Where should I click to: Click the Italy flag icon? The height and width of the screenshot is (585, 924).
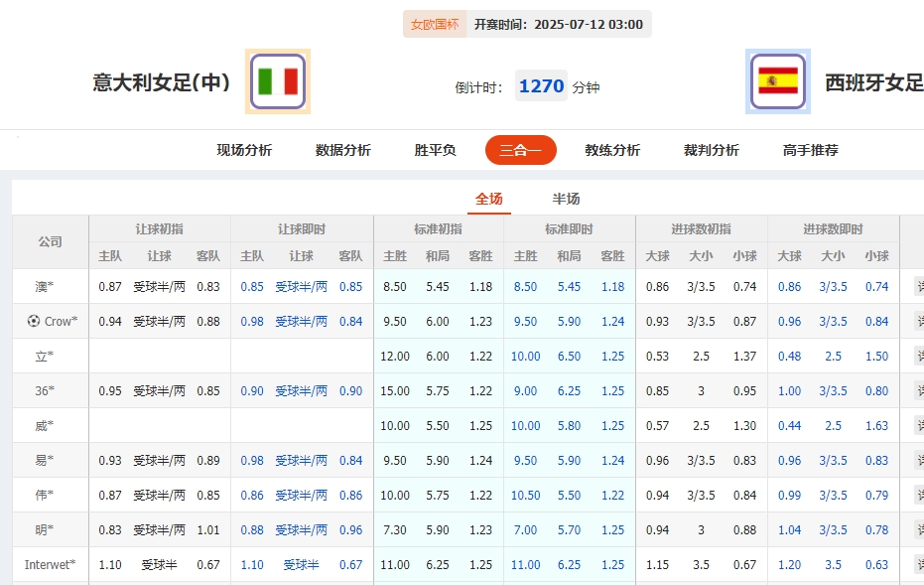pos(276,79)
